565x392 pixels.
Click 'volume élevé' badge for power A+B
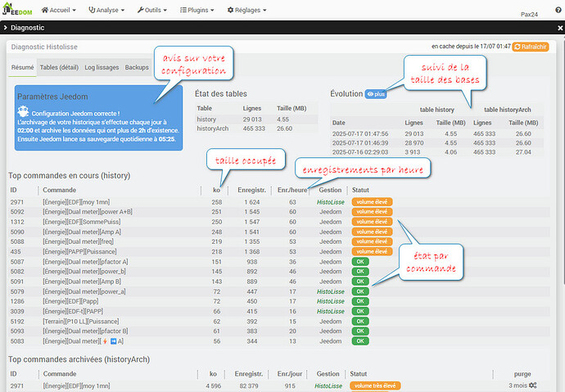click(x=372, y=212)
